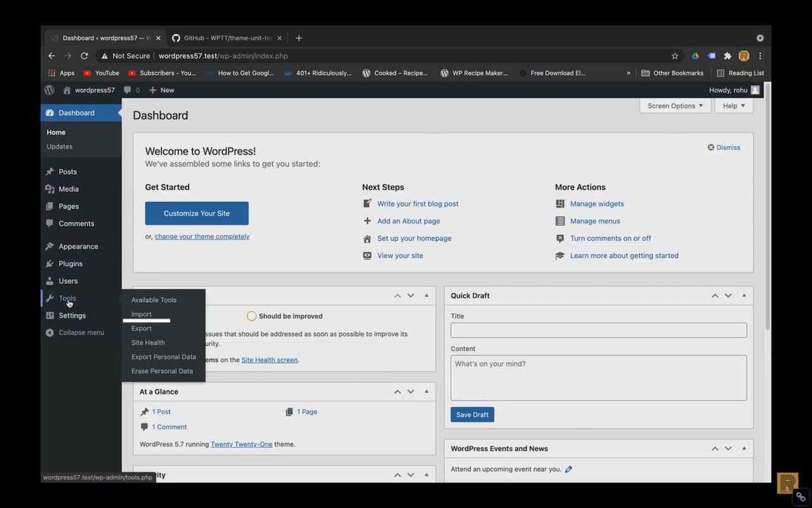Screen dimensions: 812x508
Task: Choose Erase Personal Data submenu item
Action: 162,371
